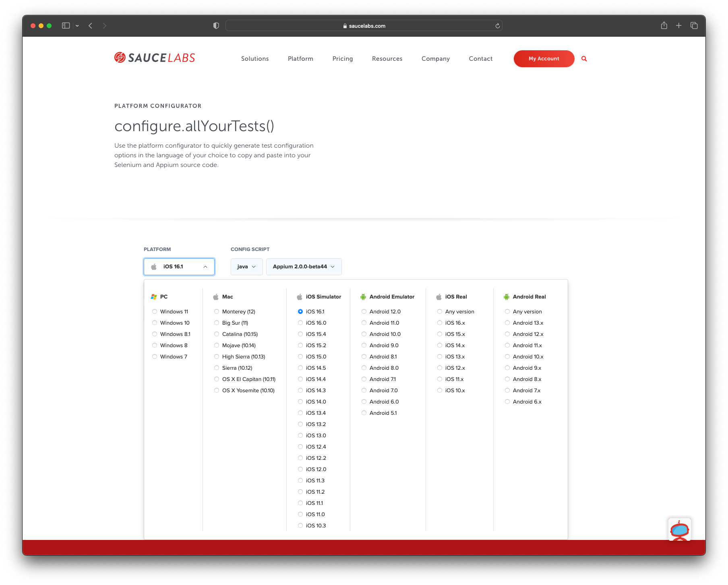Select iOS 11.3 simulator option
This screenshot has width=728, height=585.
312,481
